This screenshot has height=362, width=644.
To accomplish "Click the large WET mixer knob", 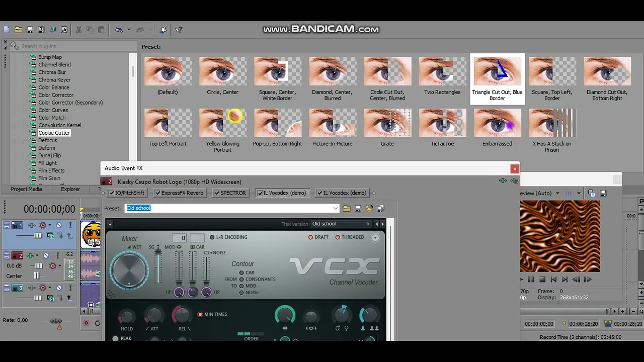I will [x=129, y=271].
